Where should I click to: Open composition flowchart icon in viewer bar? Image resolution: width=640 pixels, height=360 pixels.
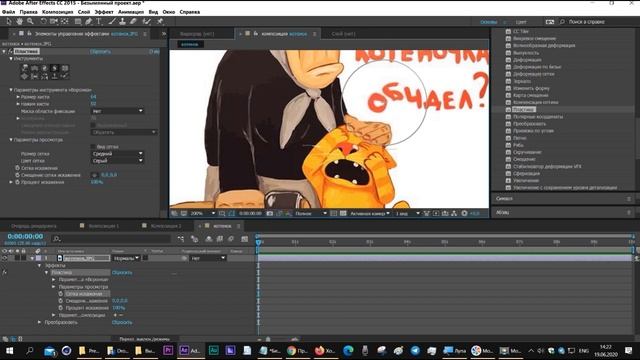point(454,213)
